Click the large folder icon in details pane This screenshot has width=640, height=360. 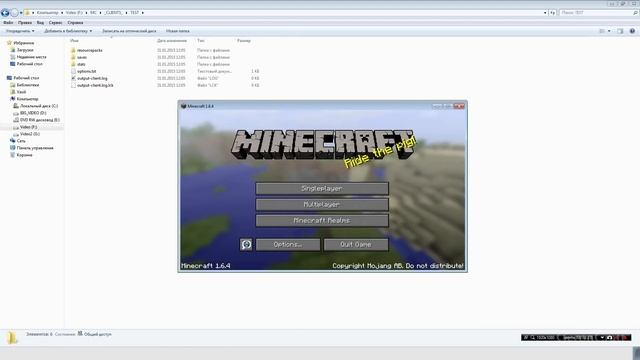click(12, 338)
